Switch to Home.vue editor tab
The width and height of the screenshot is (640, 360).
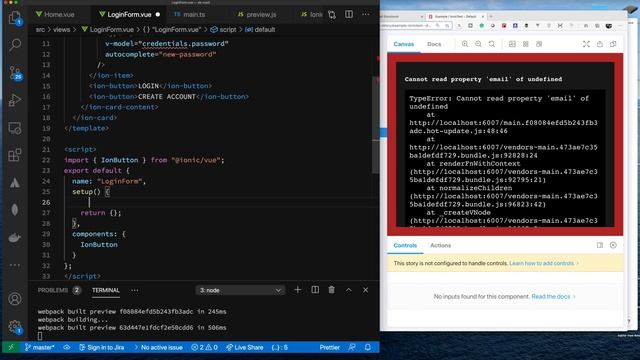click(55, 14)
